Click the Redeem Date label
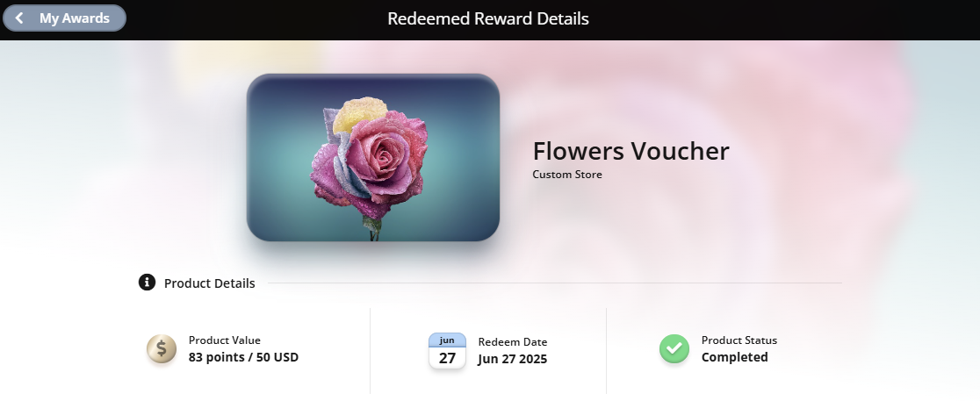The width and height of the screenshot is (980, 401). pyautogui.click(x=513, y=342)
